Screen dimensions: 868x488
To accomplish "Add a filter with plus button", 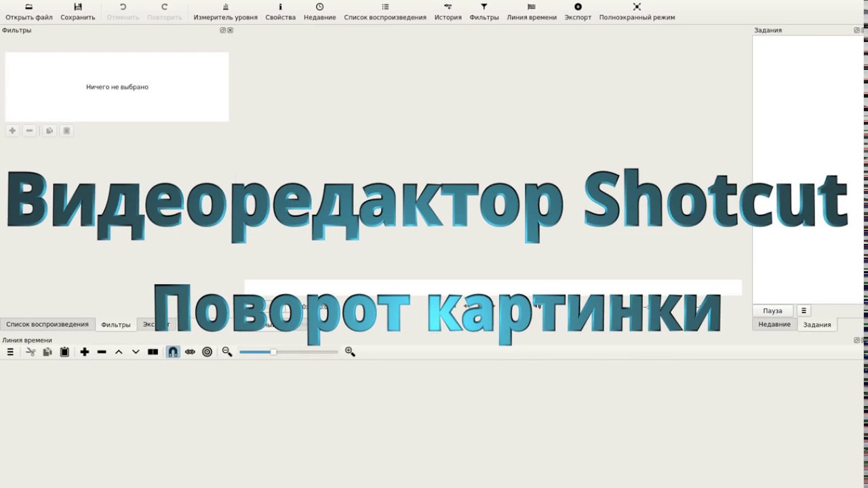I will click(12, 131).
